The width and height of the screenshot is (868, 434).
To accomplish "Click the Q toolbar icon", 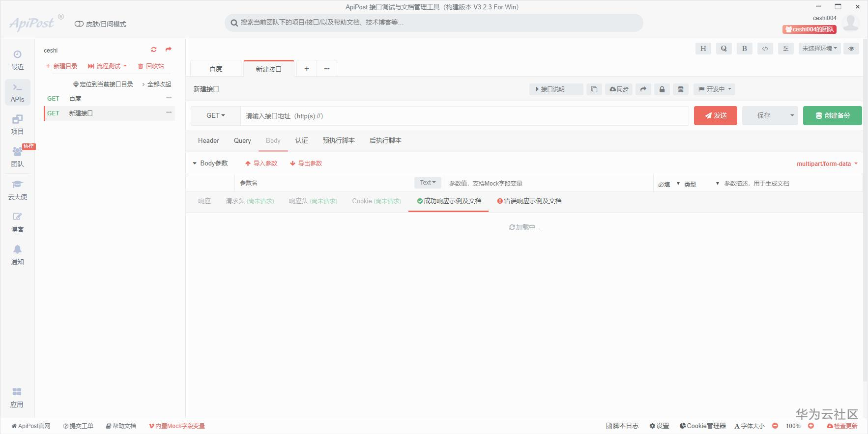I will [x=724, y=49].
